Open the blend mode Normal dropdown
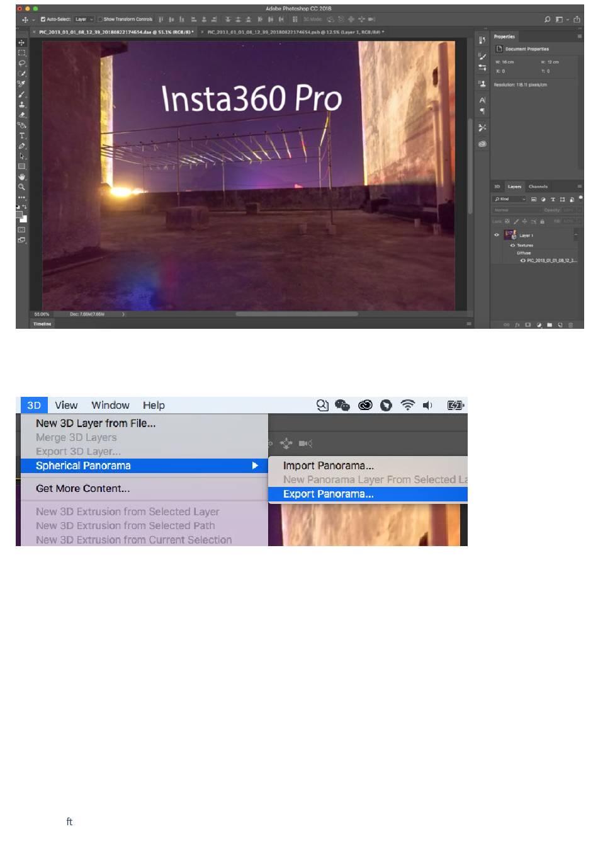The width and height of the screenshot is (598, 868). (x=516, y=210)
